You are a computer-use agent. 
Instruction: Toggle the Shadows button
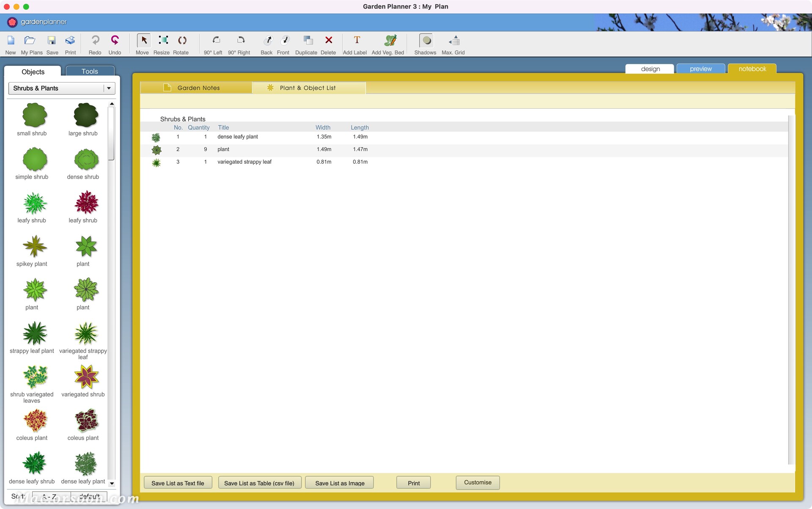pyautogui.click(x=426, y=41)
